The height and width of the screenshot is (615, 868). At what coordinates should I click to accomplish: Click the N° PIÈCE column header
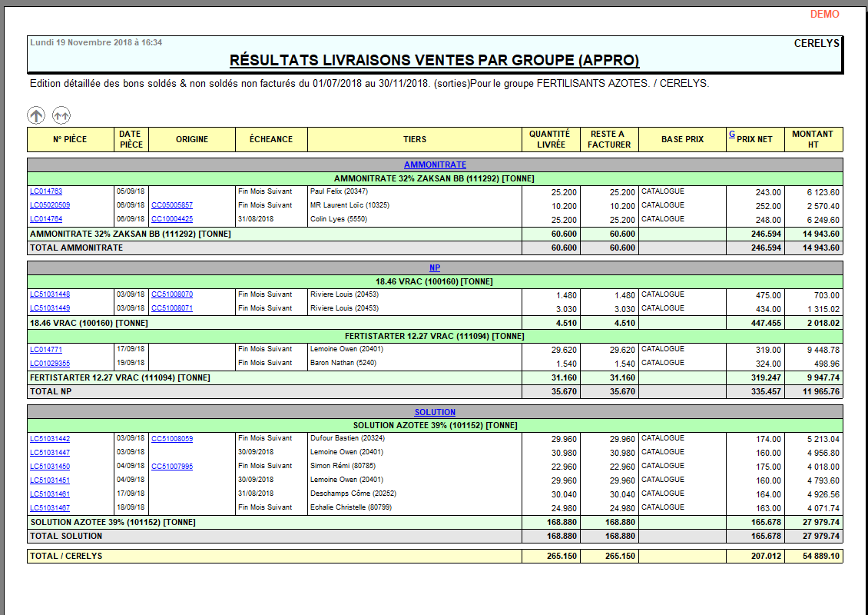click(x=70, y=139)
